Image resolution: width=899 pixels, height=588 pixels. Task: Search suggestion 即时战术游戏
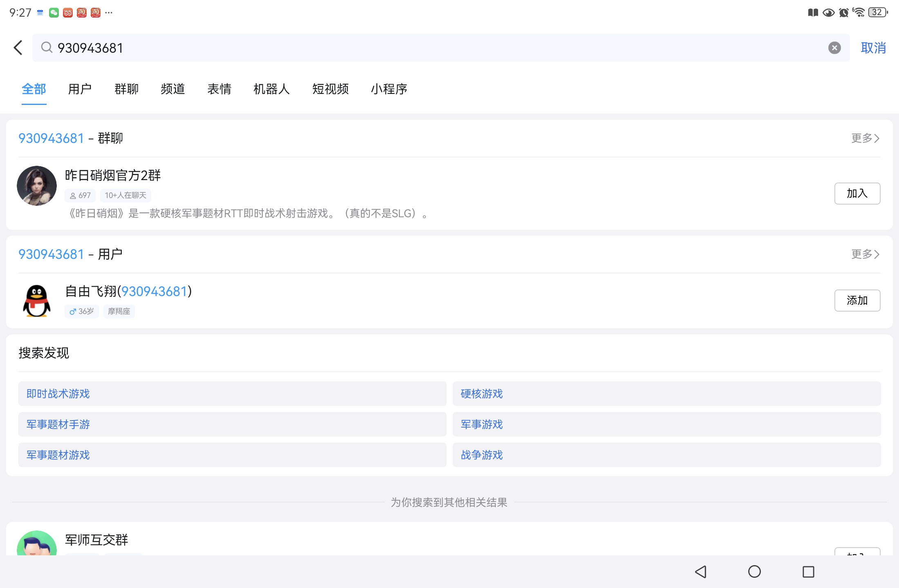[x=232, y=394]
